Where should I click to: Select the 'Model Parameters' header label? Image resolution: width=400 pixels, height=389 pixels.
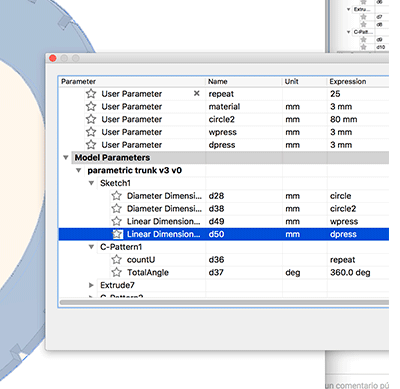tap(112, 158)
